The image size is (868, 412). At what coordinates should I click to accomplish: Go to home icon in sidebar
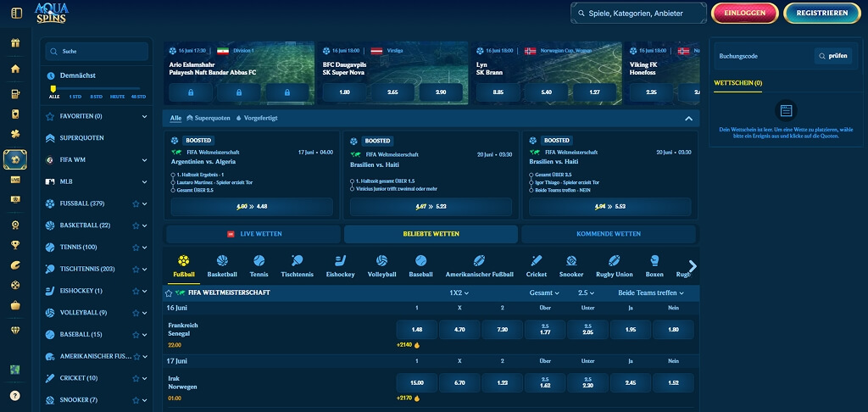coord(15,69)
